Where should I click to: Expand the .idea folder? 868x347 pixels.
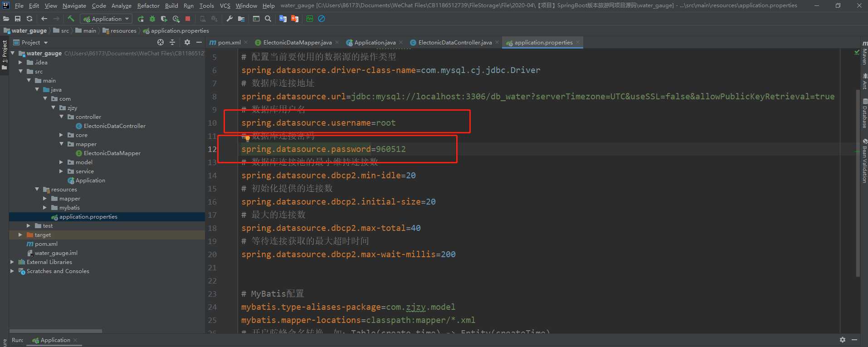click(x=20, y=62)
